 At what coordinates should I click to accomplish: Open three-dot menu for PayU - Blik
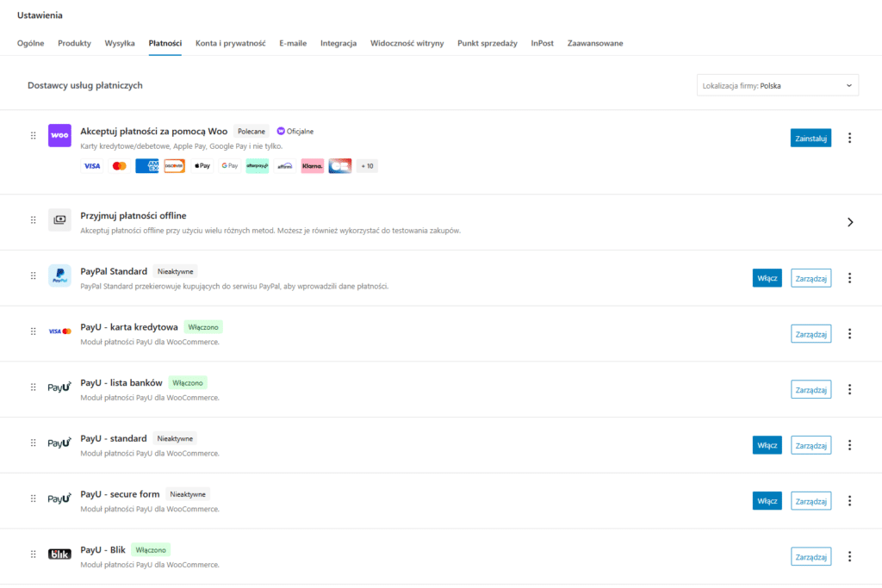point(849,556)
